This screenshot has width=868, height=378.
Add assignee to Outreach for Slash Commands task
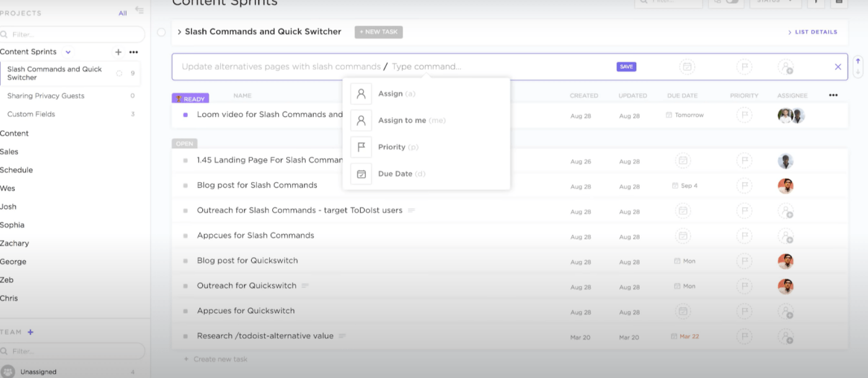coord(786,211)
